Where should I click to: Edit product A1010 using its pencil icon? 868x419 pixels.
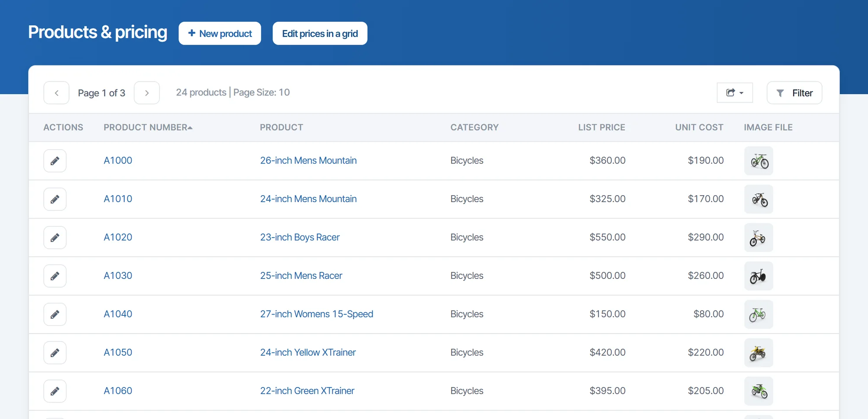(x=55, y=199)
